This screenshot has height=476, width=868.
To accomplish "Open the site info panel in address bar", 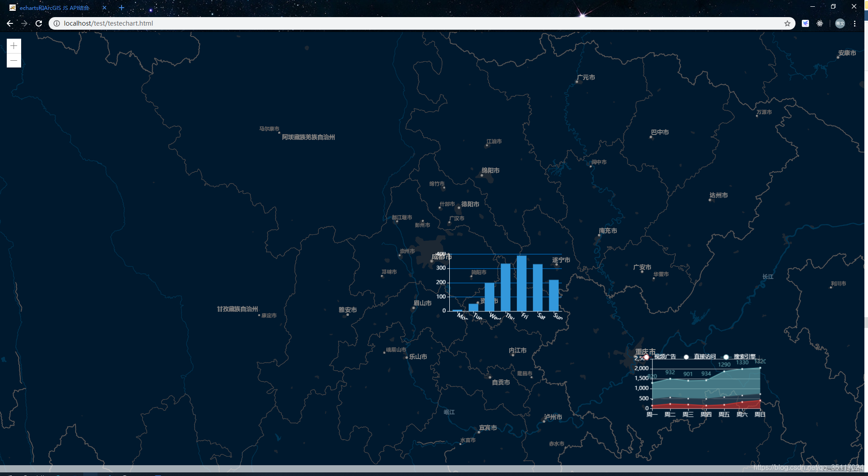I will click(56, 23).
